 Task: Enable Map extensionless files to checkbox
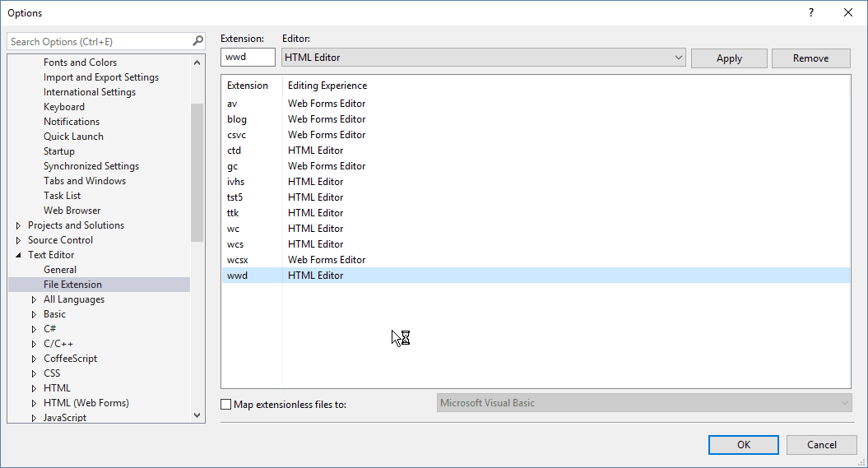click(226, 404)
